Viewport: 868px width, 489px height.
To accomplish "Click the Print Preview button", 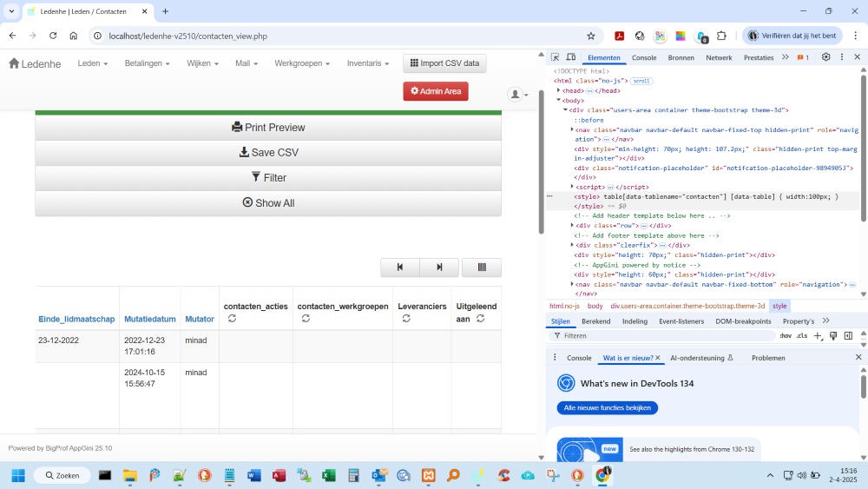I will pos(268,128).
